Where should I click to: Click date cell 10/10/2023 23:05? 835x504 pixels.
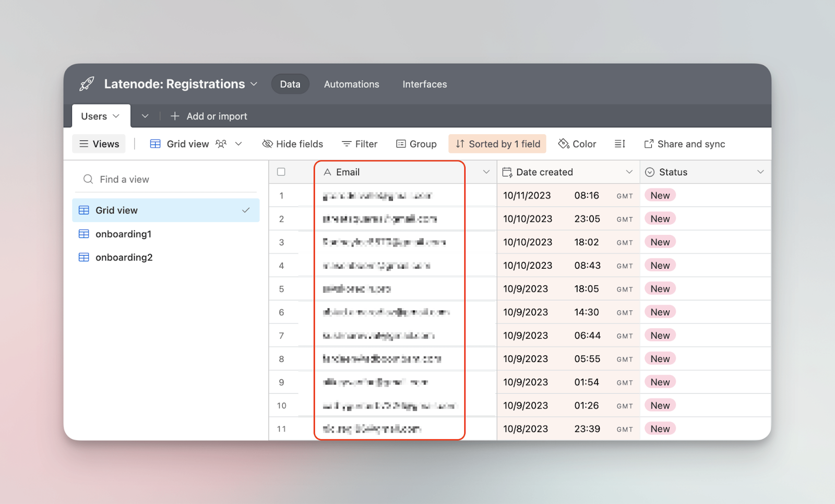[x=568, y=219]
